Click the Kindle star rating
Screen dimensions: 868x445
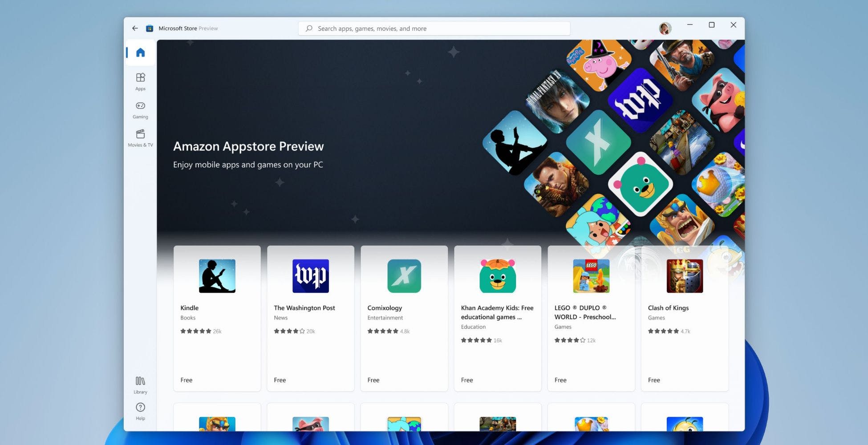(x=196, y=331)
